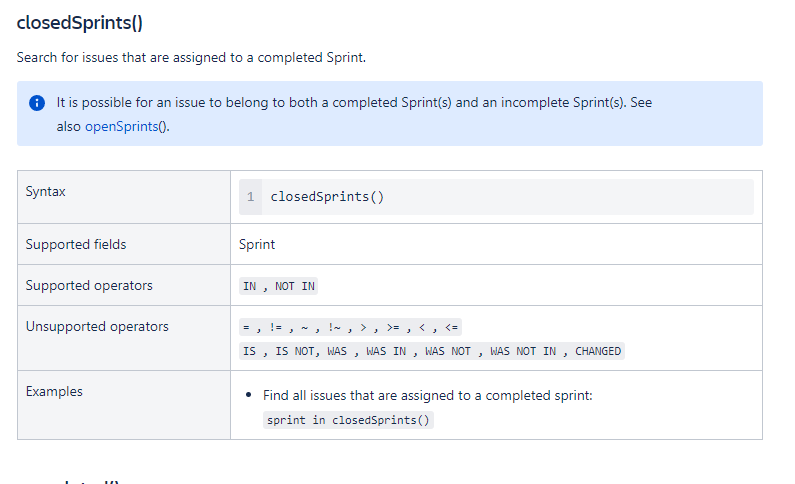Click the Unsupported operators label
795x484 pixels.
coord(97,326)
